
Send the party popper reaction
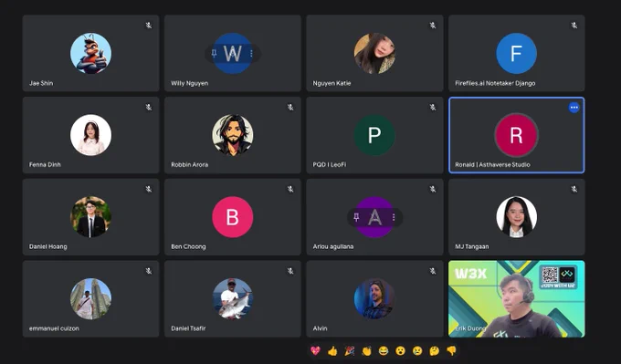[x=349, y=350]
